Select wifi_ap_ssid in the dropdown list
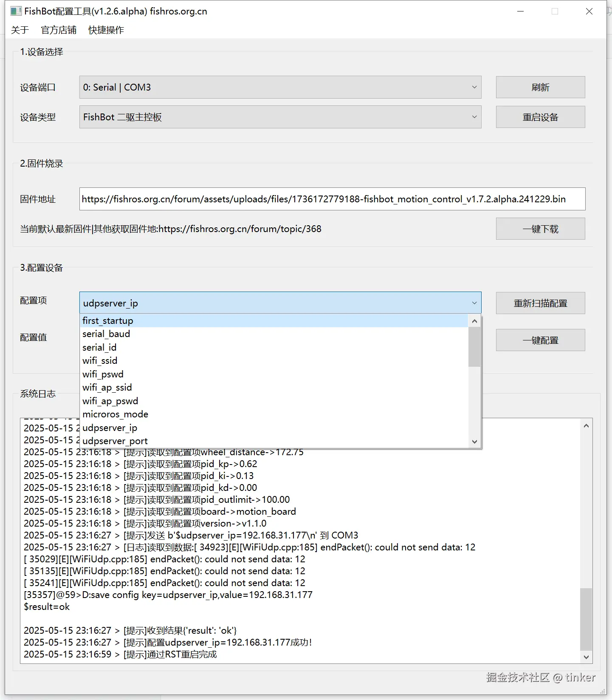The width and height of the screenshot is (612, 700). (x=274, y=388)
